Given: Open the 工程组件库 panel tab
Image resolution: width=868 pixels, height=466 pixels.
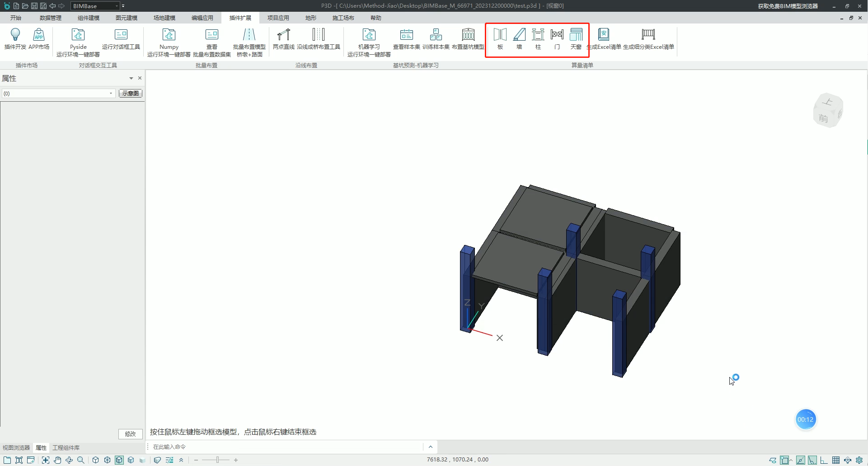Looking at the screenshot, I should pos(66,448).
